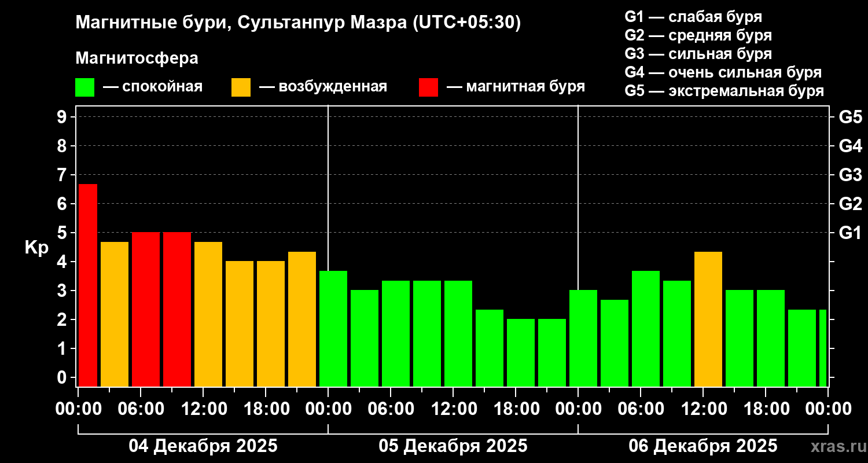Click the green bar at 18:00 on 06 December

click(x=771, y=339)
